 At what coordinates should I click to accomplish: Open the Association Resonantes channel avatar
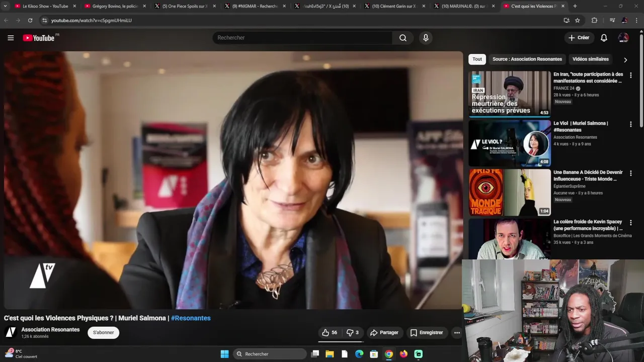(11, 332)
